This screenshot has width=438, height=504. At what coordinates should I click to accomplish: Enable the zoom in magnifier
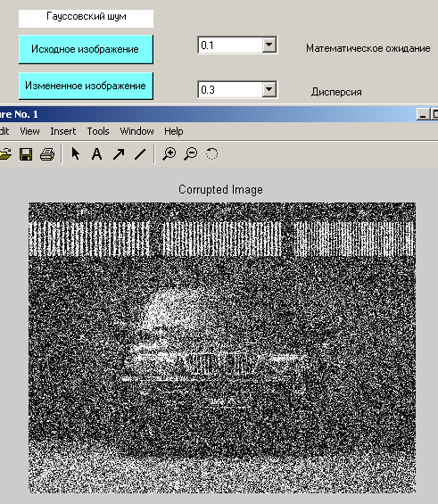[169, 154]
